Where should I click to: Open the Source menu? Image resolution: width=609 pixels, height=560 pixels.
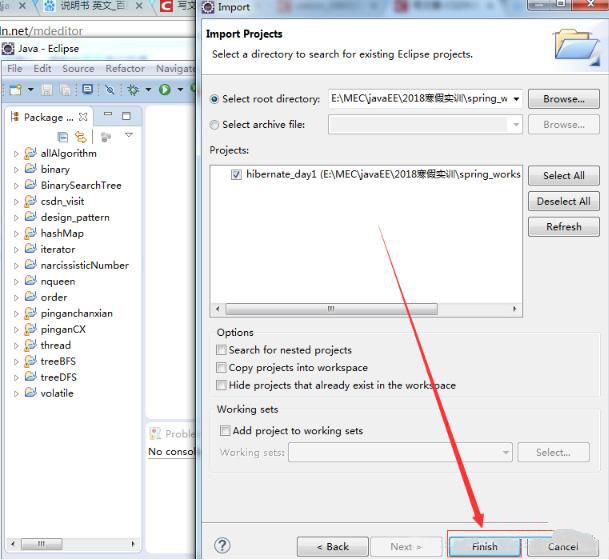(78, 68)
